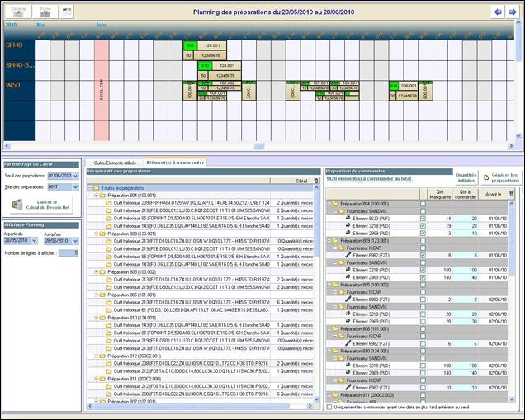Open the Site des préparations dropdown

pyautogui.click(x=77, y=188)
